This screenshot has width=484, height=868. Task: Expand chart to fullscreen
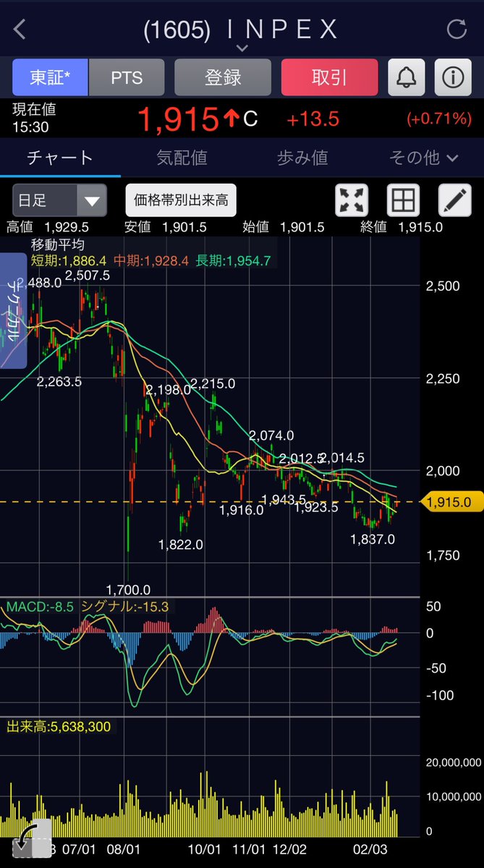[x=352, y=200]
